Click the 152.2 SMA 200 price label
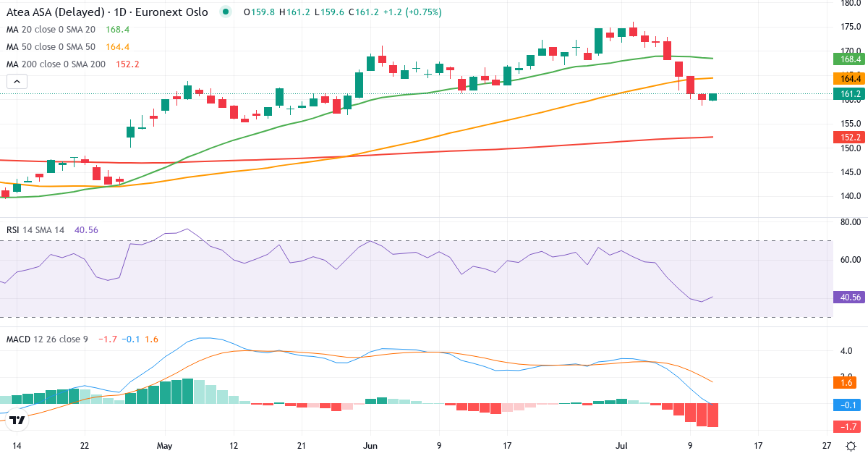Image resolution: width=868 pixels, height=456 pixels. pos(850,137)
